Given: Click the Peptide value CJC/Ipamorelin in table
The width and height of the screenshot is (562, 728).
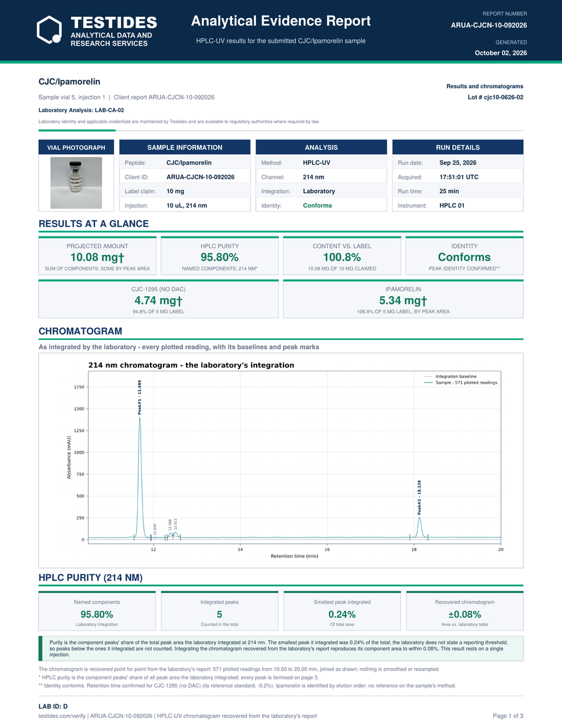Looking at the screenshot, I should [189, 162].
